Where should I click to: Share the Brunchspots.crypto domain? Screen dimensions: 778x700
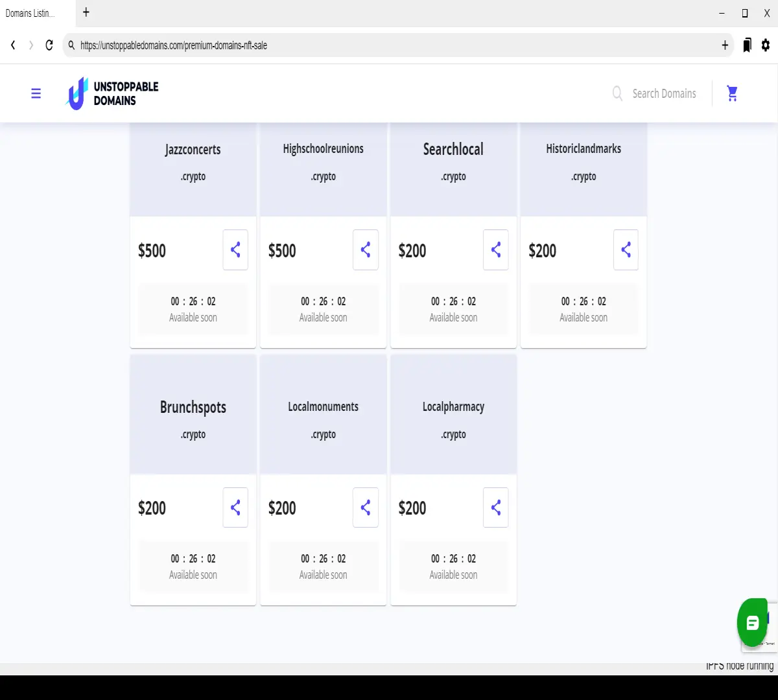coord(235,507)
